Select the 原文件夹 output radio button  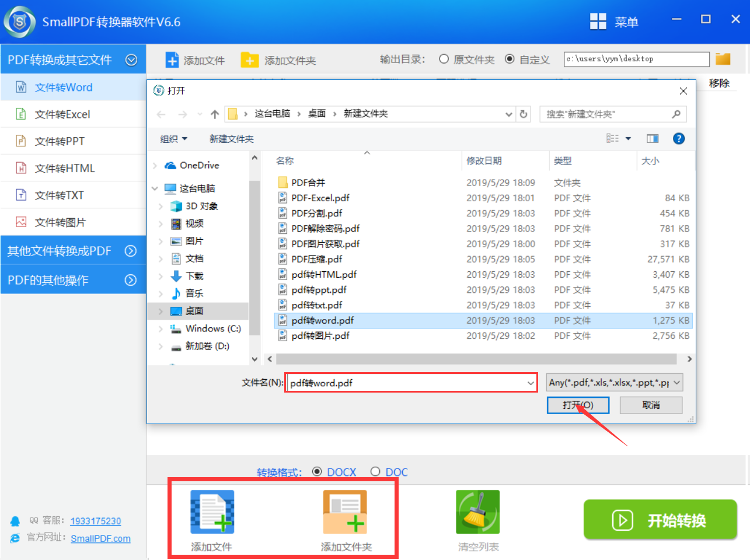click(x=444, y=59)
